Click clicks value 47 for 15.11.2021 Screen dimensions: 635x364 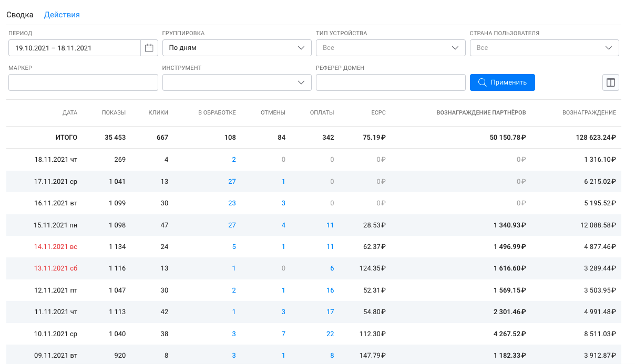[164, 225]
